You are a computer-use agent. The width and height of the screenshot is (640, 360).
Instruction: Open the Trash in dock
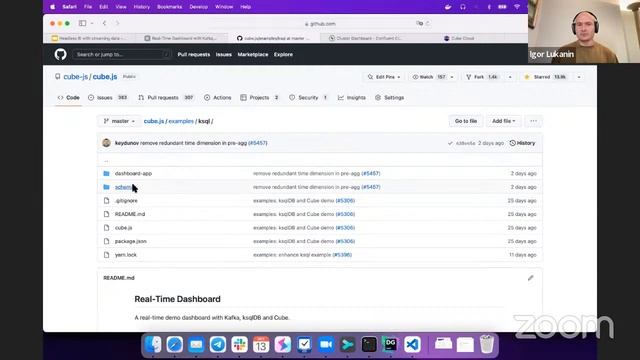tap(487, 344)
